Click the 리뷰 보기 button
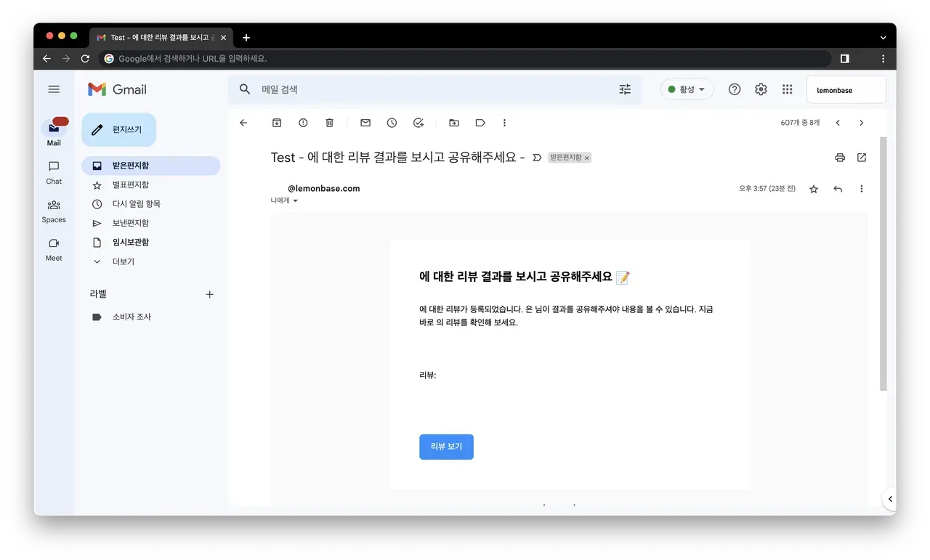930x560 pixels. (x=446, y=447)
